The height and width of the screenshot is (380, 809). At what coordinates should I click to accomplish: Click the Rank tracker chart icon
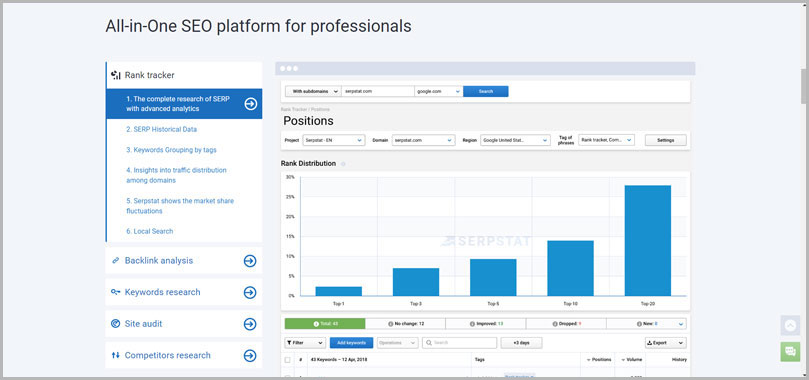tap(116, 75)
